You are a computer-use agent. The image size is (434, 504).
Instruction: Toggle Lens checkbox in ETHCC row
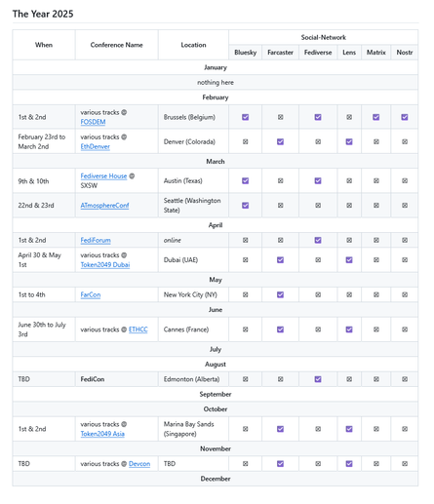click(349, 330)
